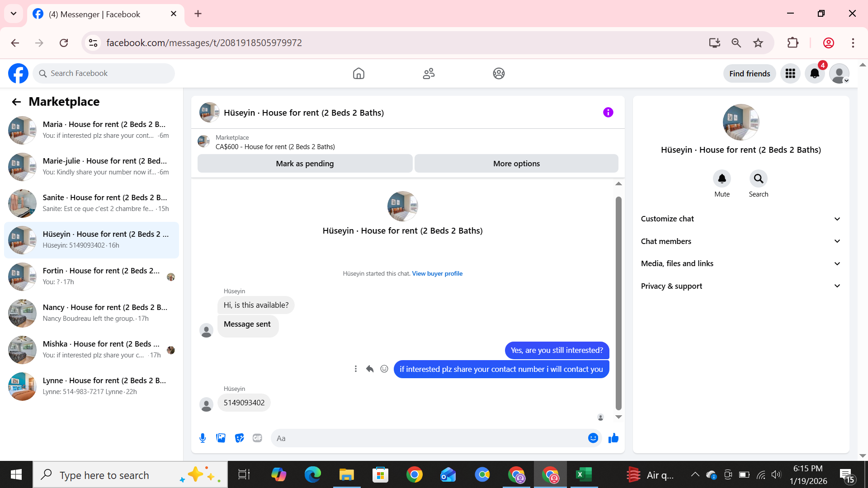
Task: Go to Facebook Home tab
Action: 359,74
